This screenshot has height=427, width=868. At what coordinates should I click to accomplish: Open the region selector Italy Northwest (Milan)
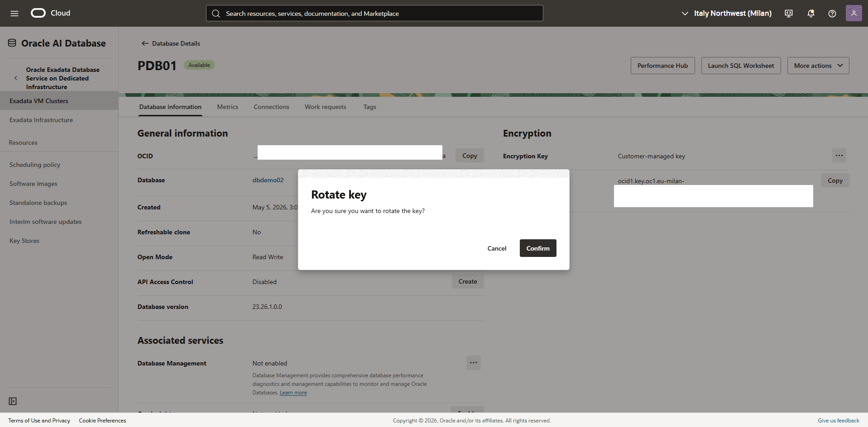(x=727, y=14)
